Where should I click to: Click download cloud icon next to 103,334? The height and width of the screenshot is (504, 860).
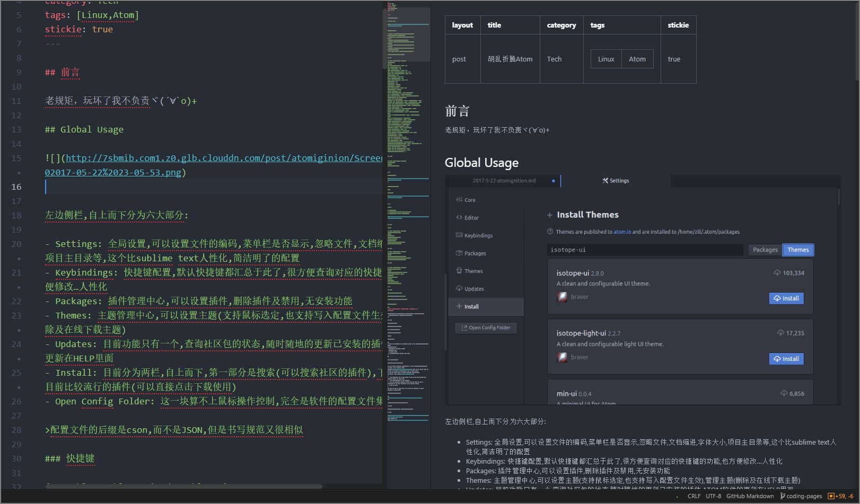coord(777,273)
